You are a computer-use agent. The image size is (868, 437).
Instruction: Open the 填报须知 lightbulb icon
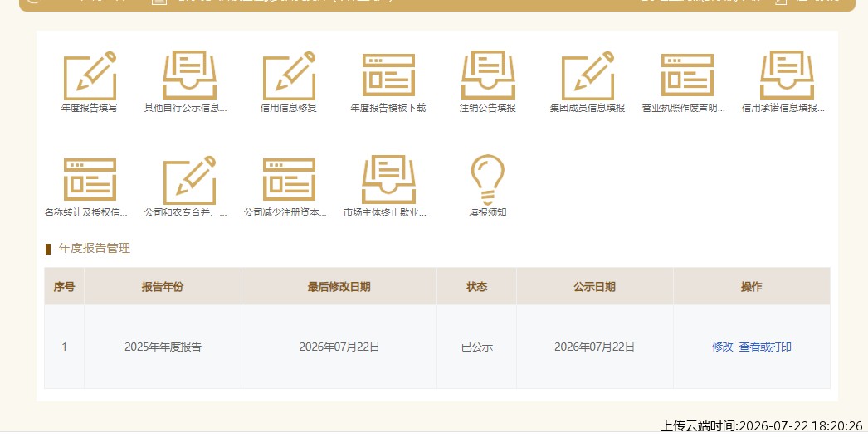[488, 180]
